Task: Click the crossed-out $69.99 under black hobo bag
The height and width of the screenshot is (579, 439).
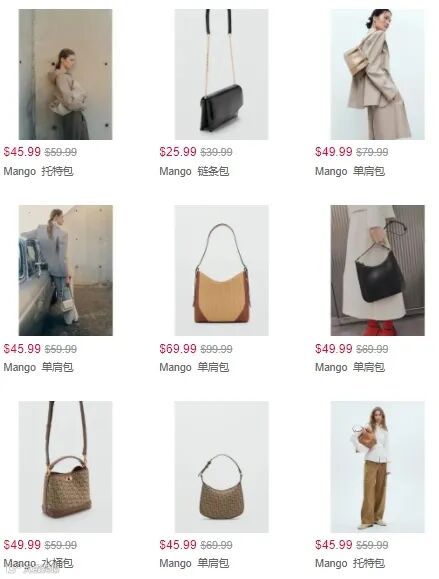Action: point(372,349)
